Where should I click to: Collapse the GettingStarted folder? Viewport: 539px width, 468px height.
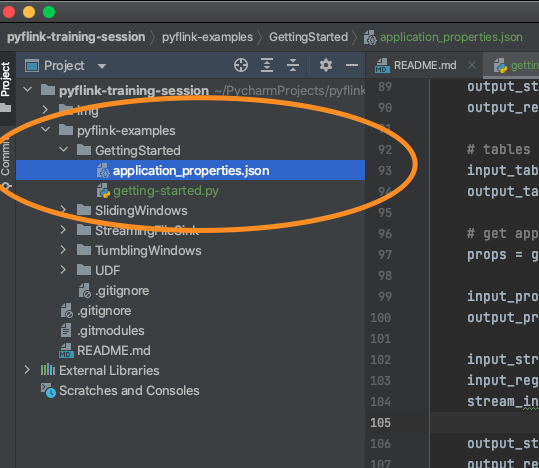point(64,150)
